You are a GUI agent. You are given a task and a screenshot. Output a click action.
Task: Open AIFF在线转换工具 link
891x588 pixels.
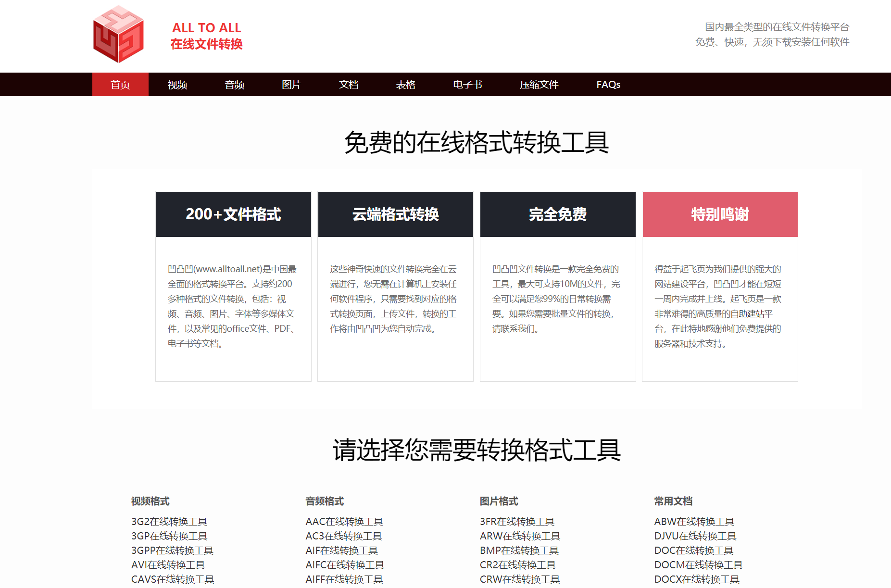click(x=344, y=579)
